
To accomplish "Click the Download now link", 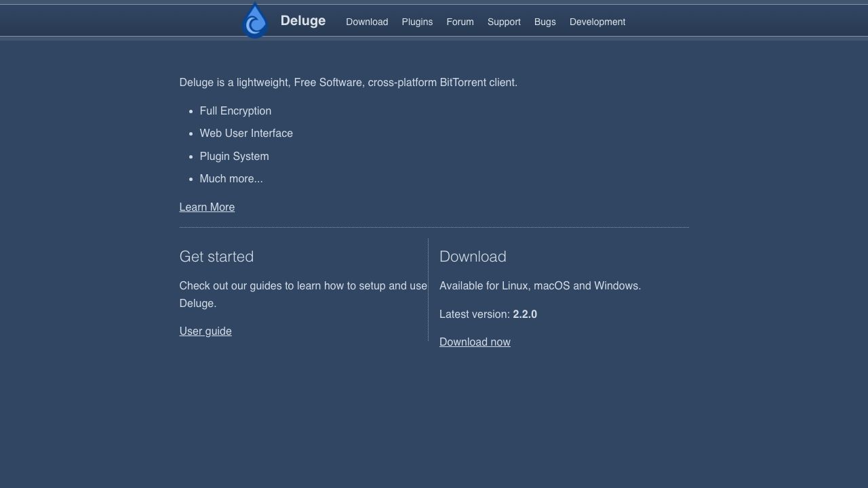I will click(x=475, y=342).
